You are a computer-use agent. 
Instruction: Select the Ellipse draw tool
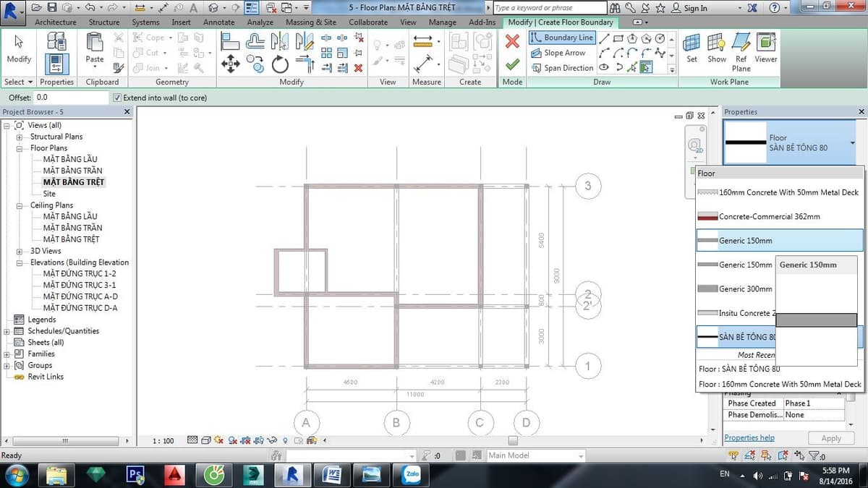click(605, 68)
